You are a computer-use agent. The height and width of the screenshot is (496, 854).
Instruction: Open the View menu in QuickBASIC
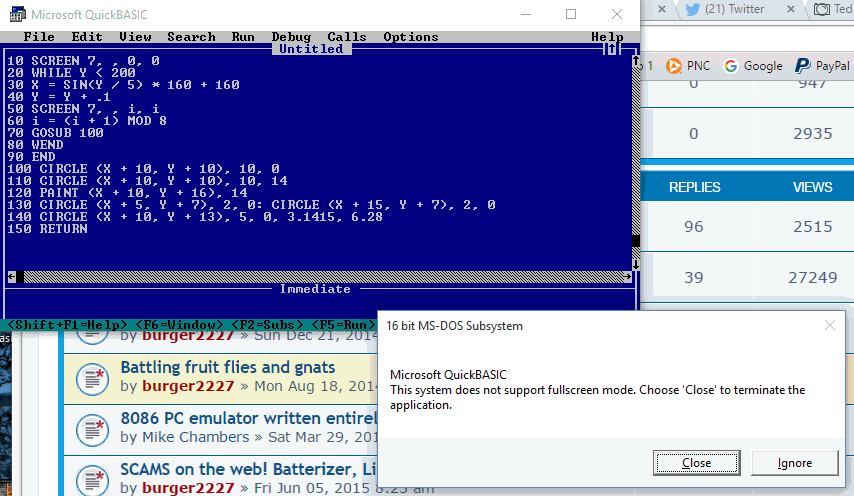click(x=135, y=37)
